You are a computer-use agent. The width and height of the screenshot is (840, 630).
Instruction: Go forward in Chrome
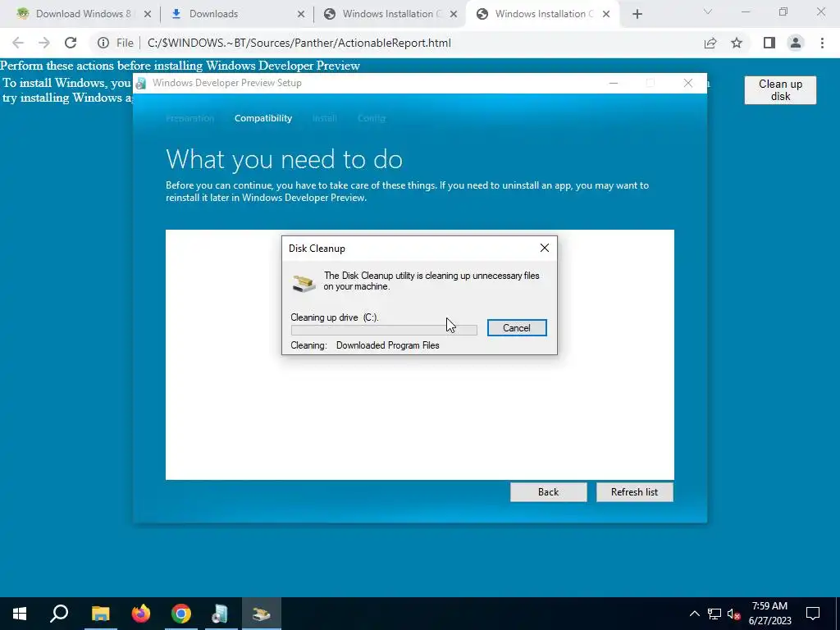[44, 43]
